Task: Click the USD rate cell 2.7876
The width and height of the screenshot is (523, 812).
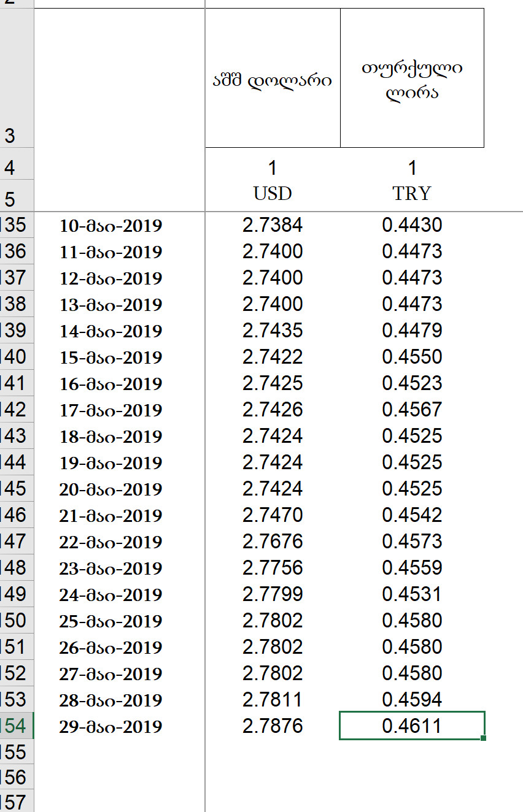Action: tap(273, 726)
